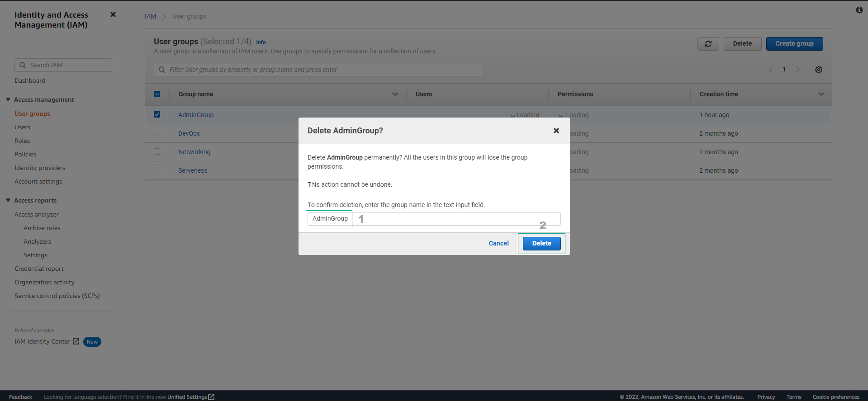Open Organization activity in sidebar
Viewport: 868px width, 401px height.
[x=44, y=282]
